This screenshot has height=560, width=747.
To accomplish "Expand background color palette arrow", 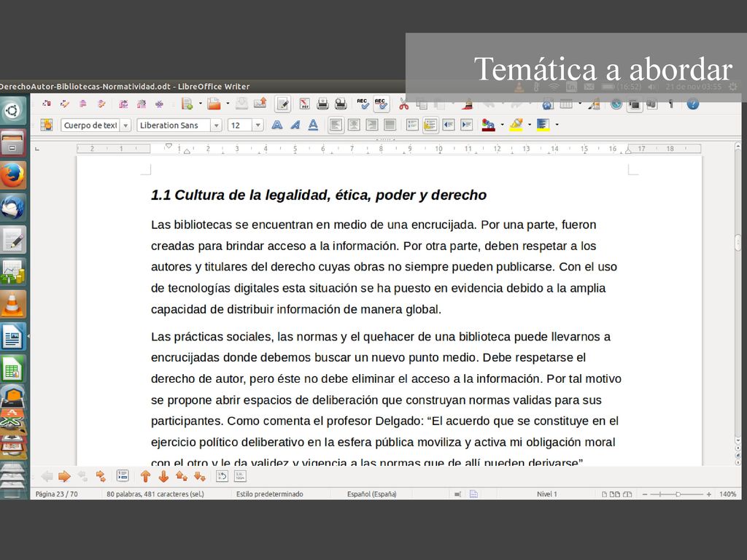I will point(557,125).
